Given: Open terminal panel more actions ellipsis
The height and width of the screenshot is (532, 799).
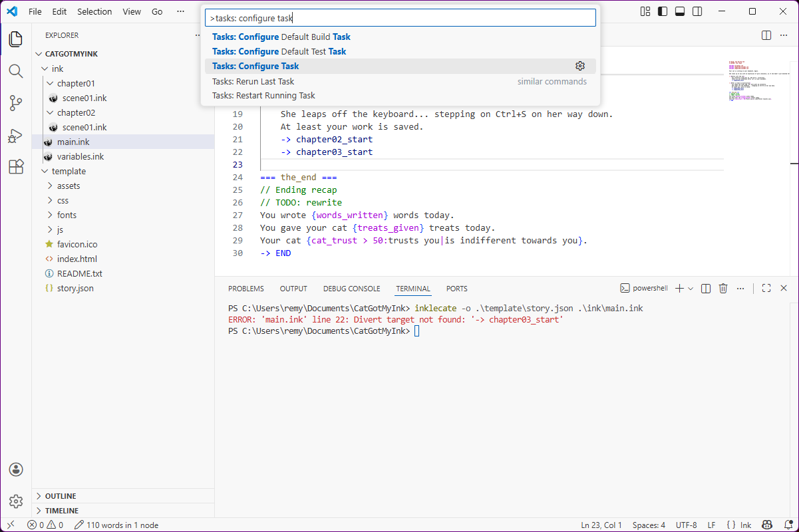Looking at the screenshot, I should click(740, 289).
